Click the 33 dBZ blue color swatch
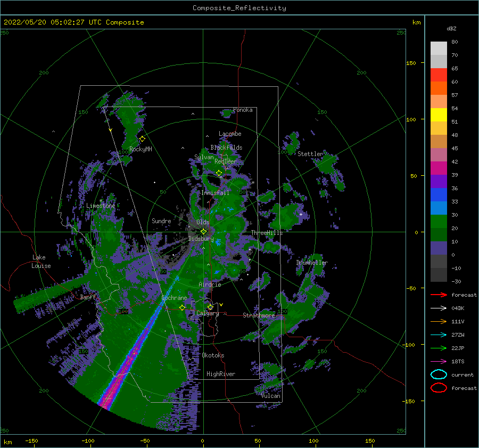Image resolution: width=479 pixels, height=448 pixels. click(x=439, y=208)
